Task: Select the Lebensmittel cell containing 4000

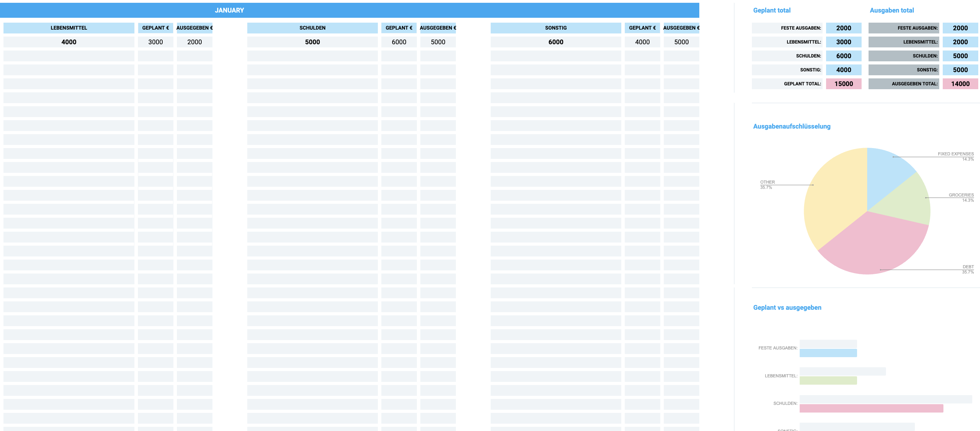Action: tap(69, 42)
